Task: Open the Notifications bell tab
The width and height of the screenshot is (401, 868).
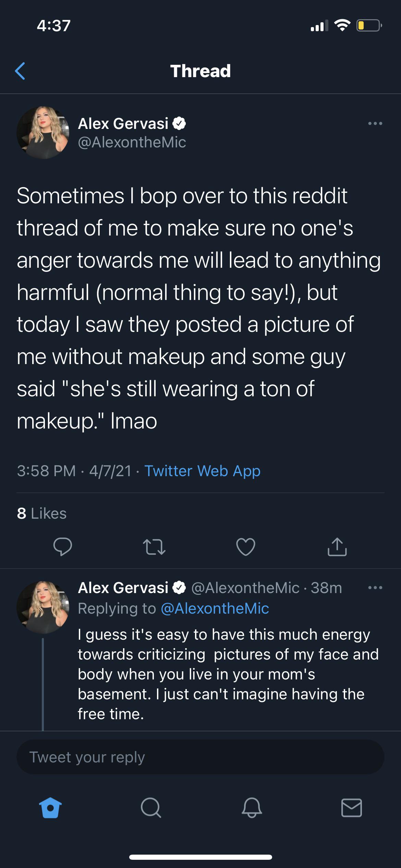Action: pos(252,808)
